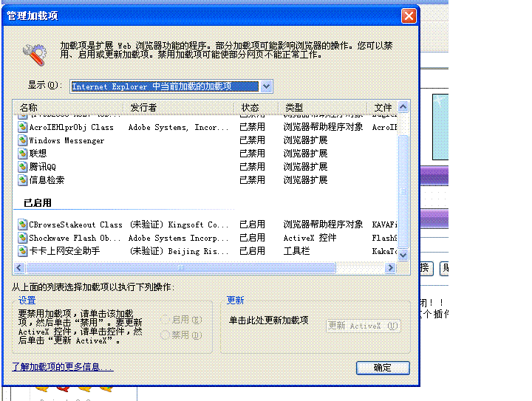Select the 卡卡上网安全助手 row name
This screenshot has height=401, width=532.
64,251
